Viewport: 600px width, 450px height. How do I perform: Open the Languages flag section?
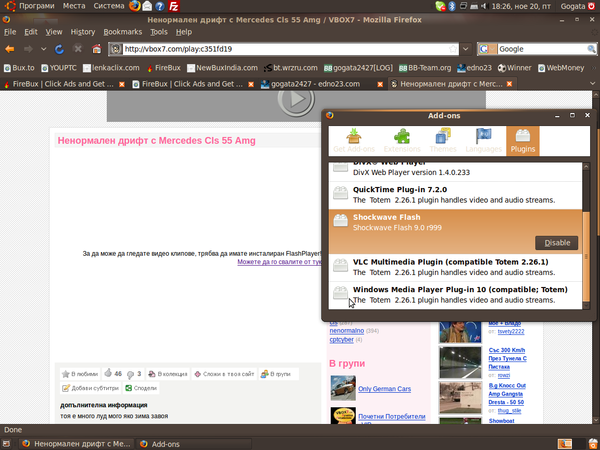483,141
